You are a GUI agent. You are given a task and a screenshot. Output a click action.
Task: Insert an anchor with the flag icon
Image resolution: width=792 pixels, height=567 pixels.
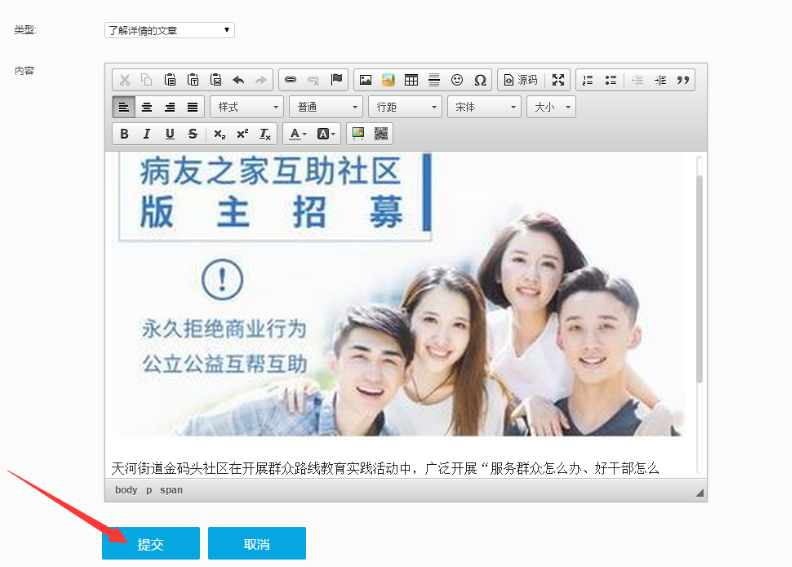click(337, 80)
